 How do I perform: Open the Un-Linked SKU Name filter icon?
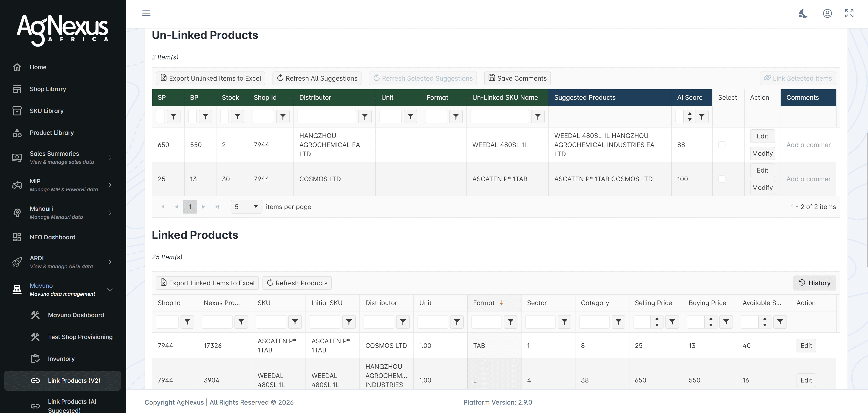pyautogui.click(x=538, y=117)
